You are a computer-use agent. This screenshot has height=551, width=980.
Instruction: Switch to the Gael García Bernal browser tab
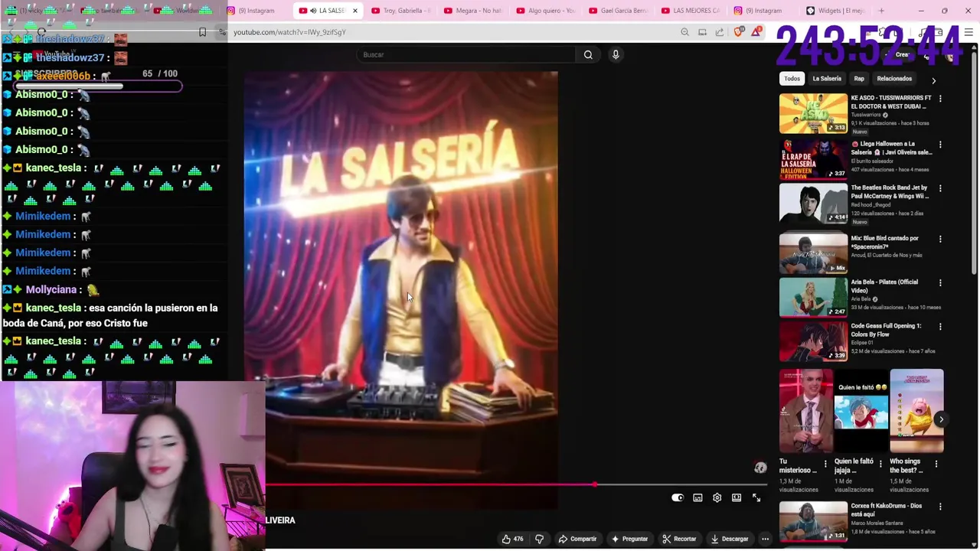619,11
